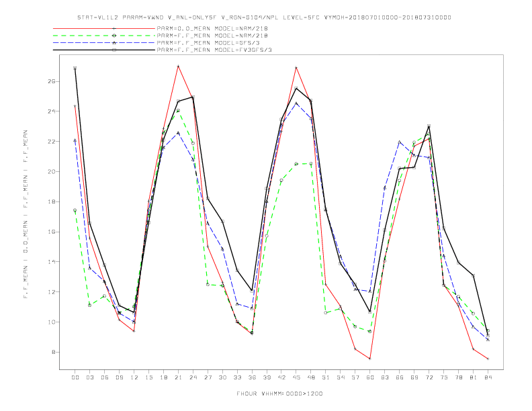Viewport: 532px width, 411px height.
Task: Click x-axis tick label 39
Action: tap(267, 377)
